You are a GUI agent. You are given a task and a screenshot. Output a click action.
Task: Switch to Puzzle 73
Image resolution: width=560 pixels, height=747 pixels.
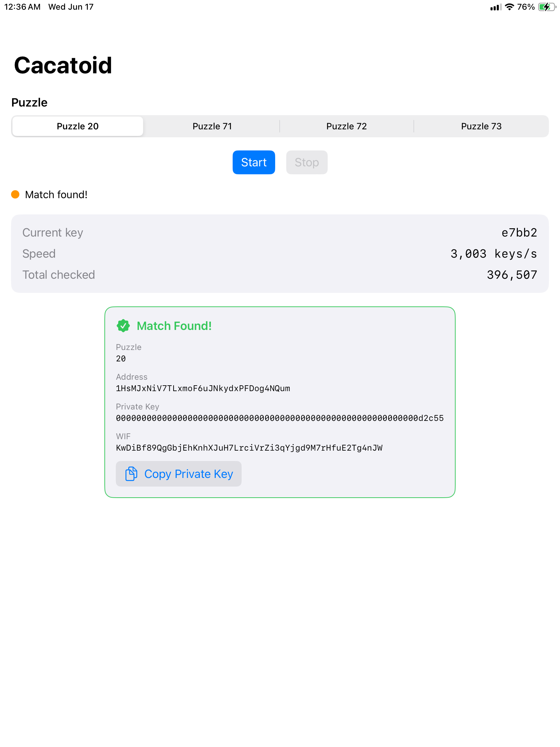(x=481, y=126)
